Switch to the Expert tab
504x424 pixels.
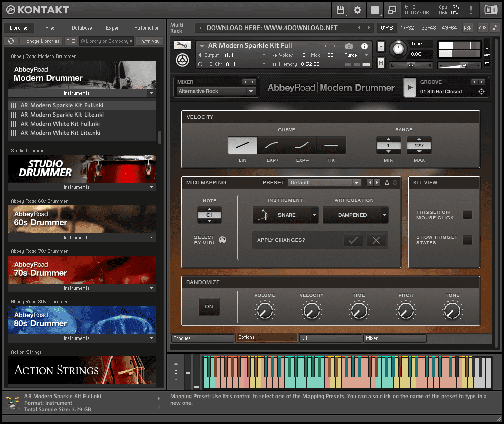tap(113, 28)
